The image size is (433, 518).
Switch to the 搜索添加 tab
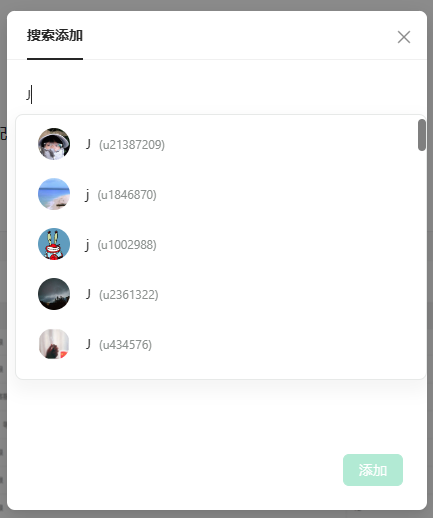55,35
